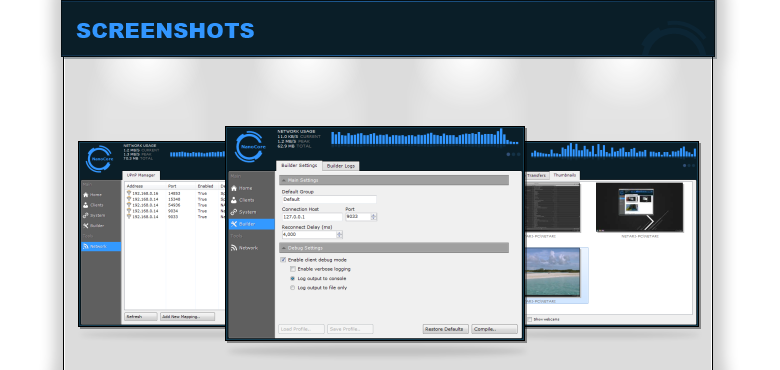Click the NanoCore logo in UPnP Manager window

(99, 159)
